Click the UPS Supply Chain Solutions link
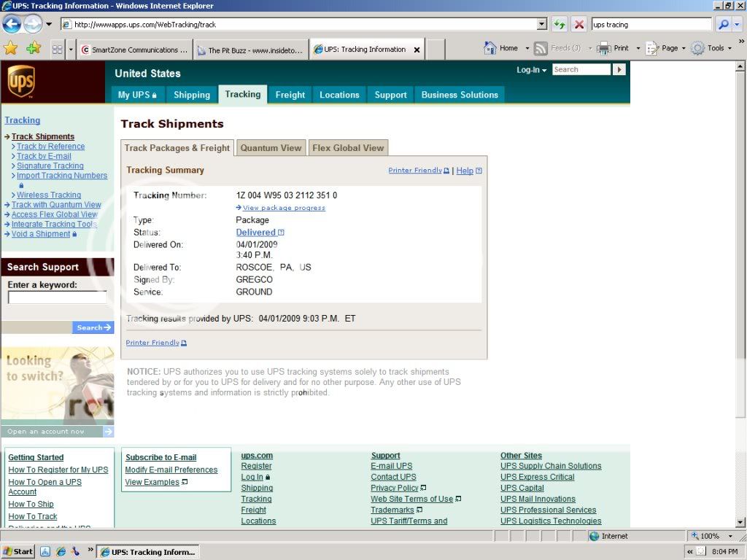Viewport: 747px width, 560px height. coord(551,466)
